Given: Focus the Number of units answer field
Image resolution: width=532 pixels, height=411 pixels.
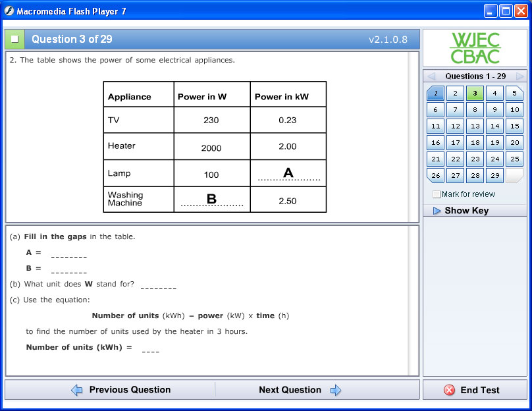Looking at the screenshot, I should point(151,348).
